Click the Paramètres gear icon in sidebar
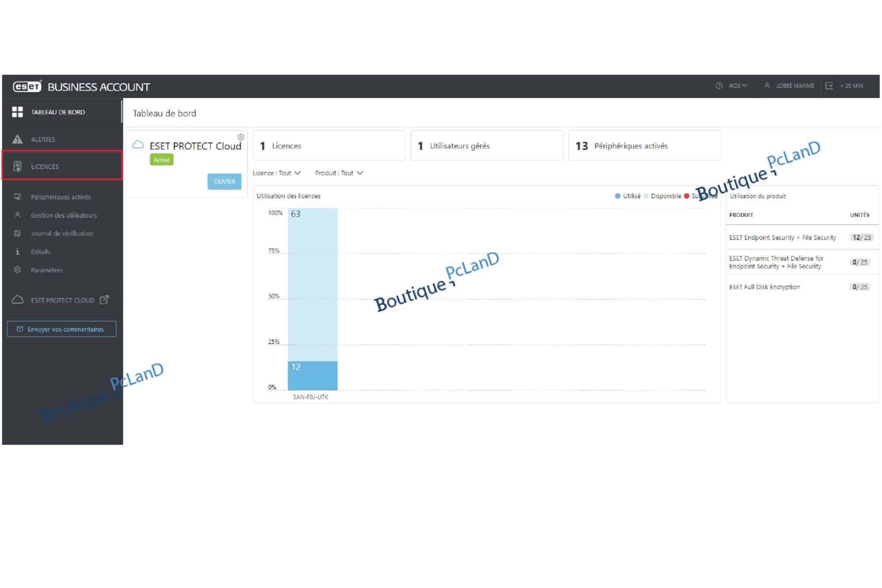The height and width of the screenshot is (588, 882). tap(17, 270)
